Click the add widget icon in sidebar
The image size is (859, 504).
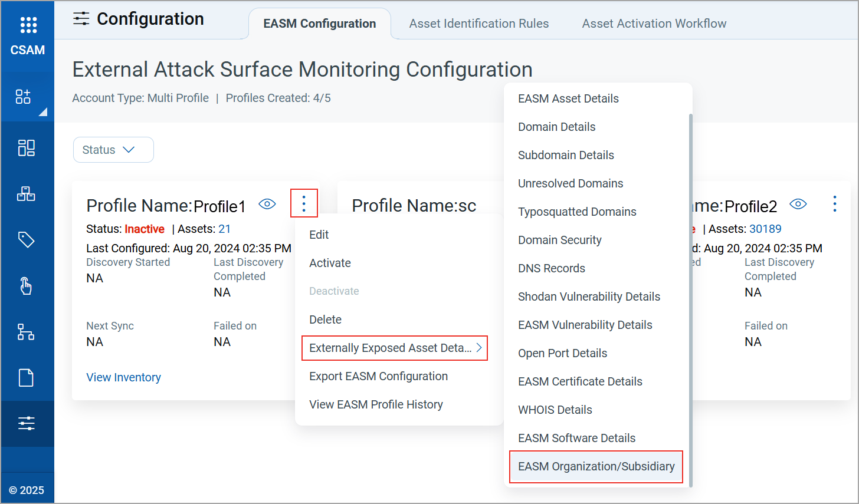pos(24,97)
